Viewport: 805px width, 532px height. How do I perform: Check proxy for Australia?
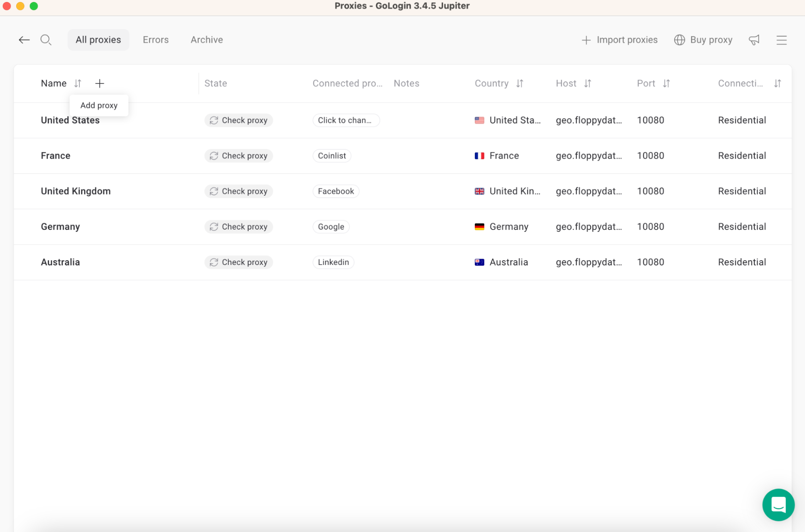tap(238, 262)
